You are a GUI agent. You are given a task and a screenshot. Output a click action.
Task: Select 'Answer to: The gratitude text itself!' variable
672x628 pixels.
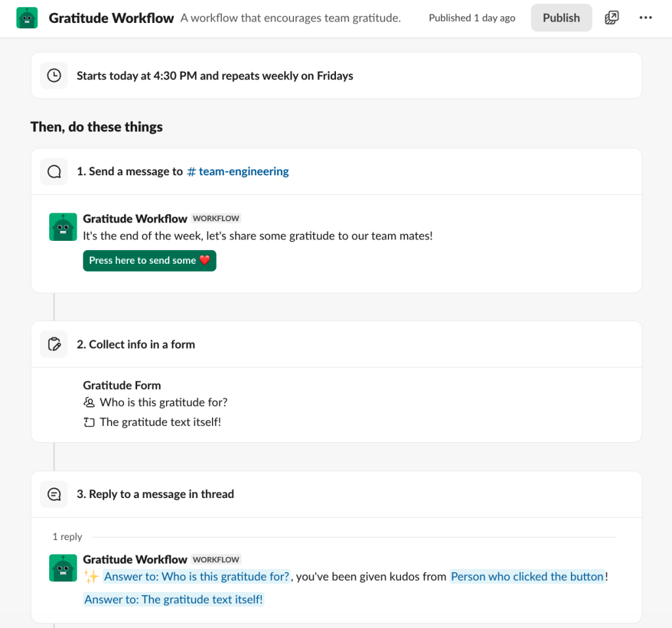174,599
